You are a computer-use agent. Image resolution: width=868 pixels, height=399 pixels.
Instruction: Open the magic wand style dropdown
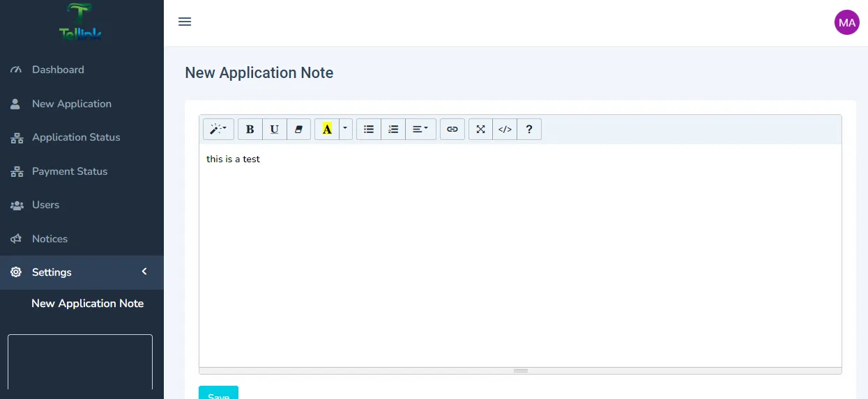pos(218,130)
